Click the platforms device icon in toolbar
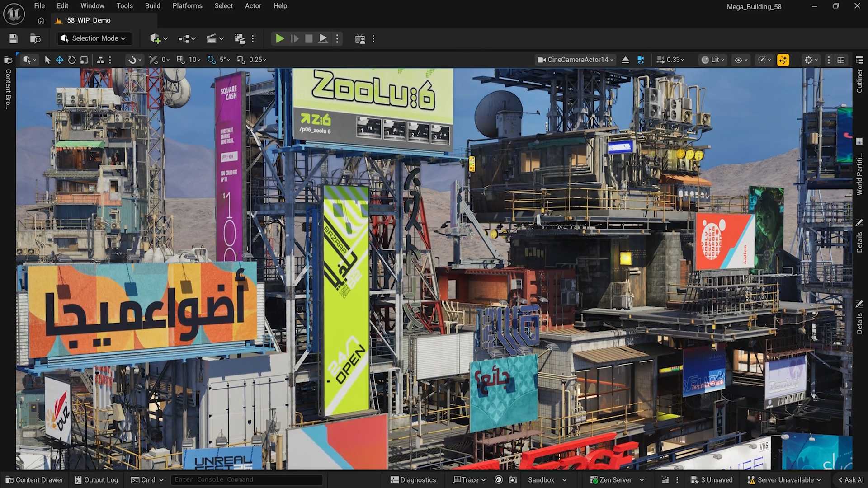The image size is (868, 488). 360,39
